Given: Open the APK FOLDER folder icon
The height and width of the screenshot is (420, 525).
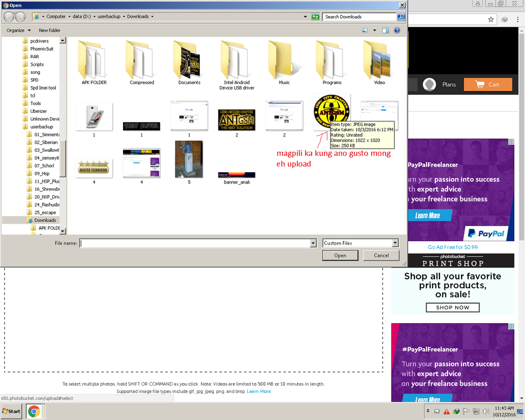Looking at the screenshot, I should click(94, 60).
